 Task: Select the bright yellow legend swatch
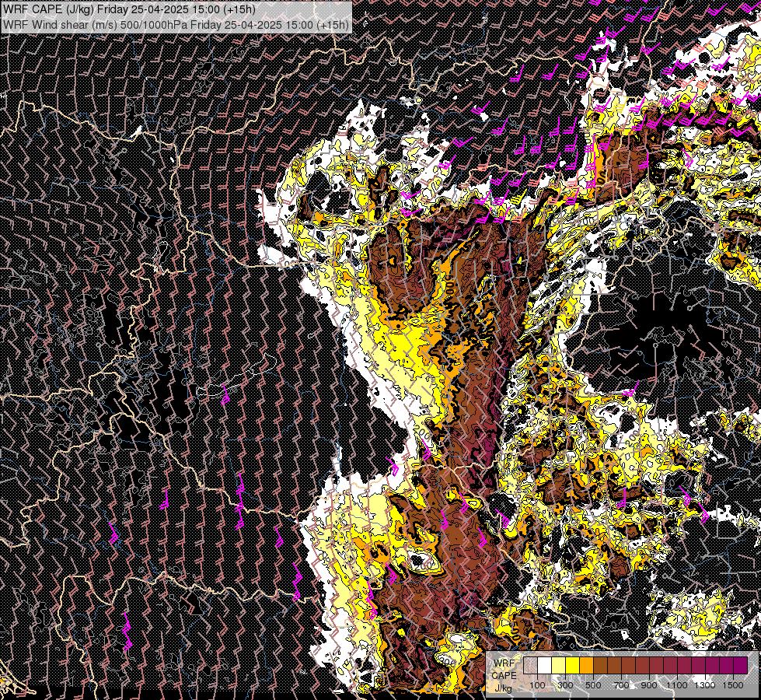click(x=573, y=666)
